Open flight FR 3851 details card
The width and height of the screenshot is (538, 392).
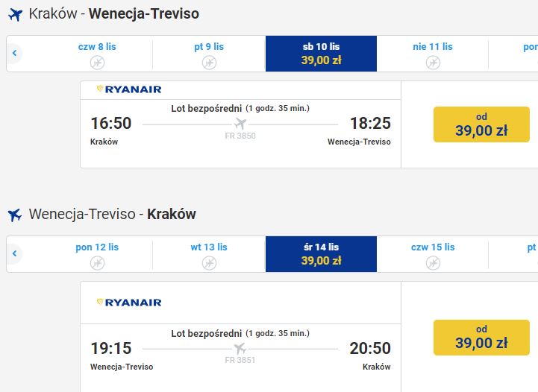pyautogui.click(x=240, y=337)
